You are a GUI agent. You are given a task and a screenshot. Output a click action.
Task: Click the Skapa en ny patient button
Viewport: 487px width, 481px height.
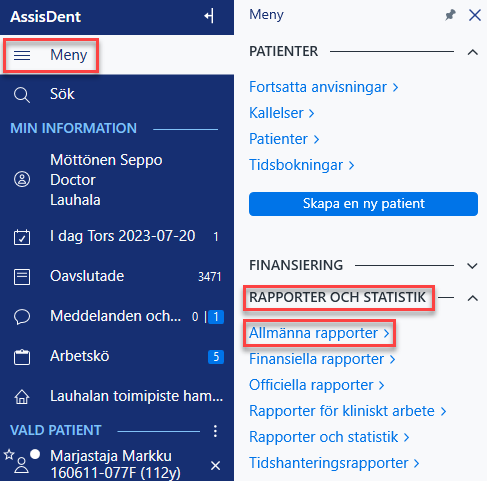coord(363,204)
